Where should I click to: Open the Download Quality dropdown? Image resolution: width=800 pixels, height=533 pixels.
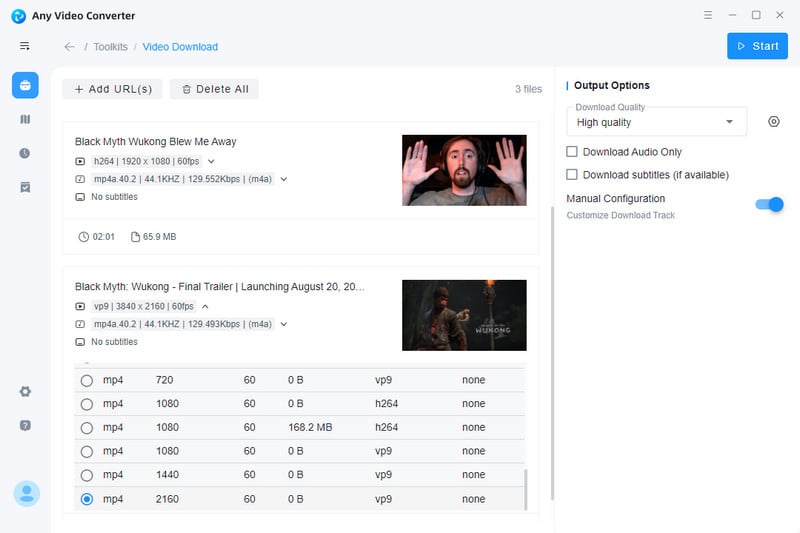[x=657, y=122]
